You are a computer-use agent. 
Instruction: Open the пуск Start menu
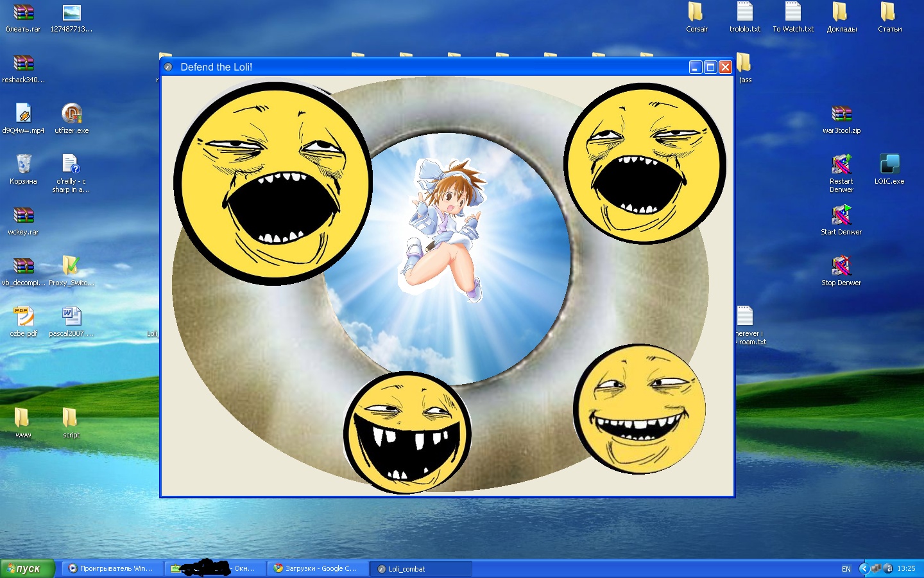click(x=28, y=568)
